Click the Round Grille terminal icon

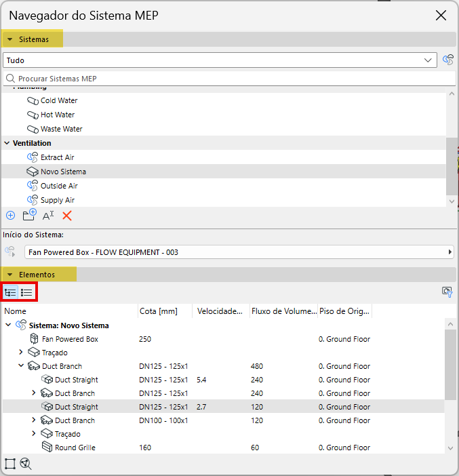(x=47, y=447)
